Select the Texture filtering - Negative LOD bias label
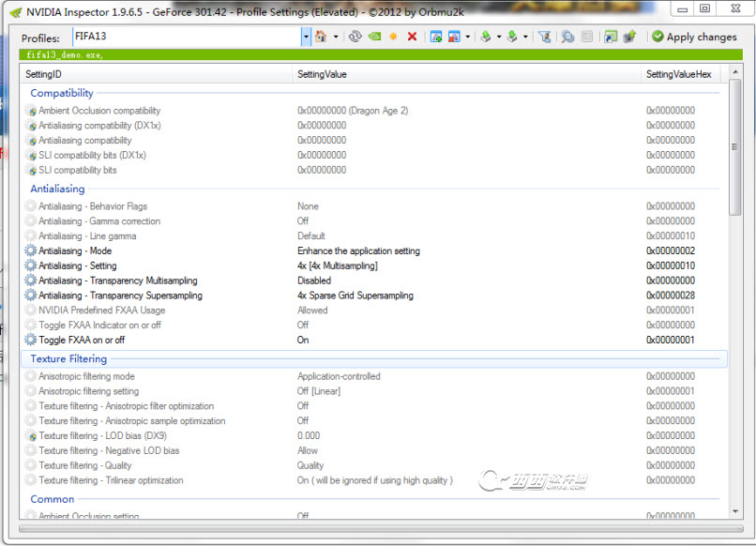Viewport: 756px width, 546px height. click(109, 450)
